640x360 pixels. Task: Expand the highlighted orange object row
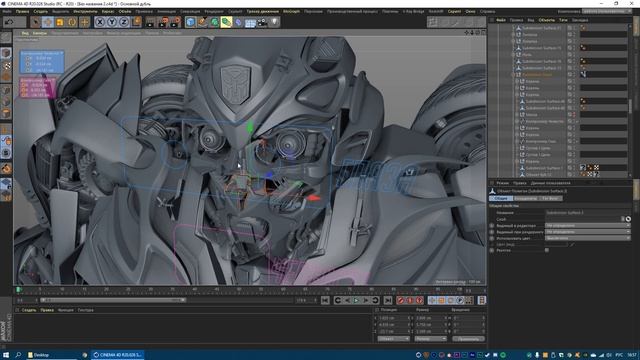[513, 75]
